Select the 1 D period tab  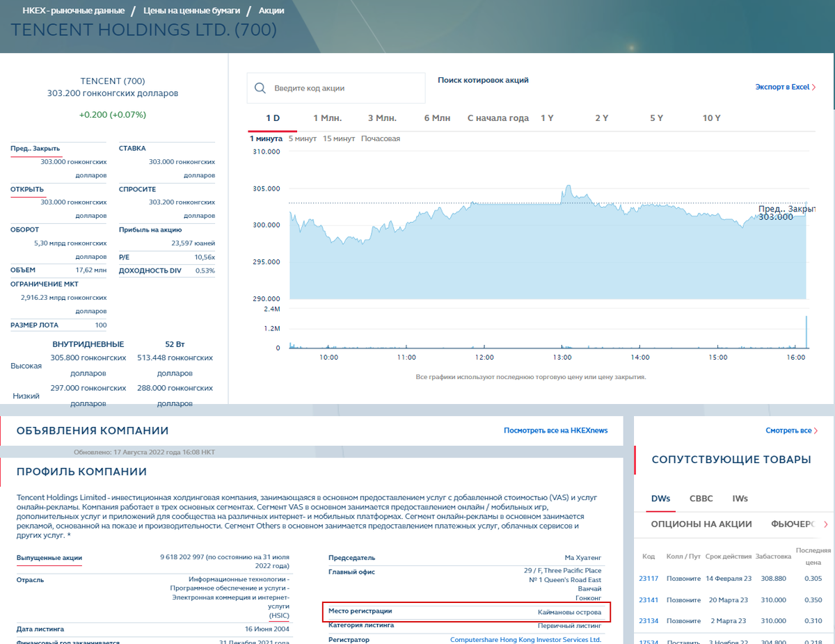click(273, 118)
